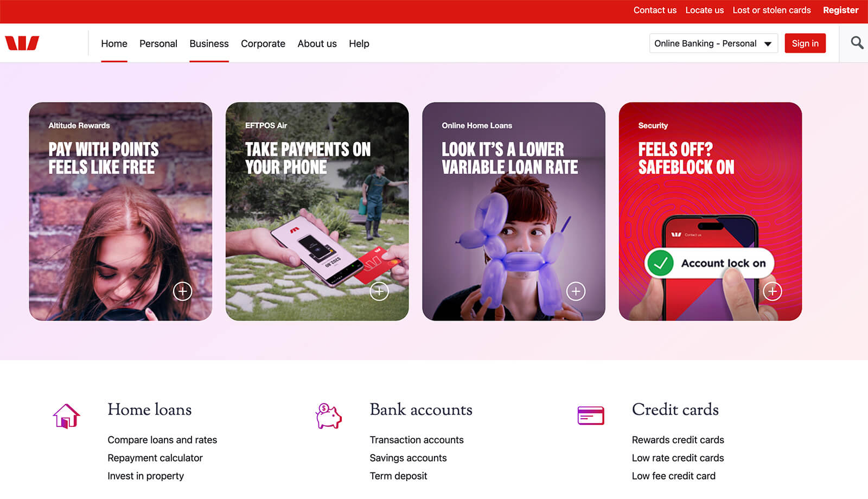Click the Westpac red W logo
Viewport: 868px width, 499px height.
coord(22,43)
